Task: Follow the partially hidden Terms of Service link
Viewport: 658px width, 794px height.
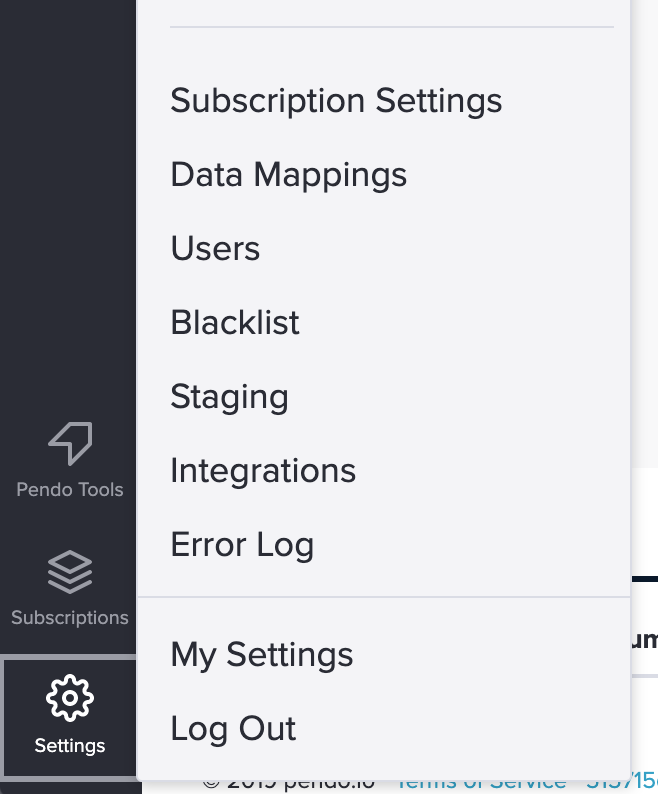Action: 481,785
